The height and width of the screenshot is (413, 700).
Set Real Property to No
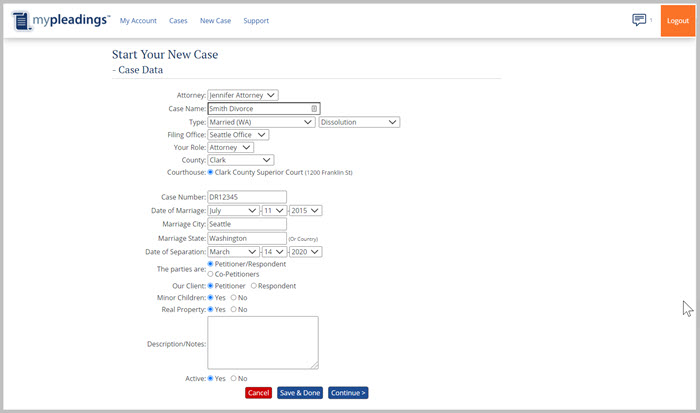click(234, 309)
